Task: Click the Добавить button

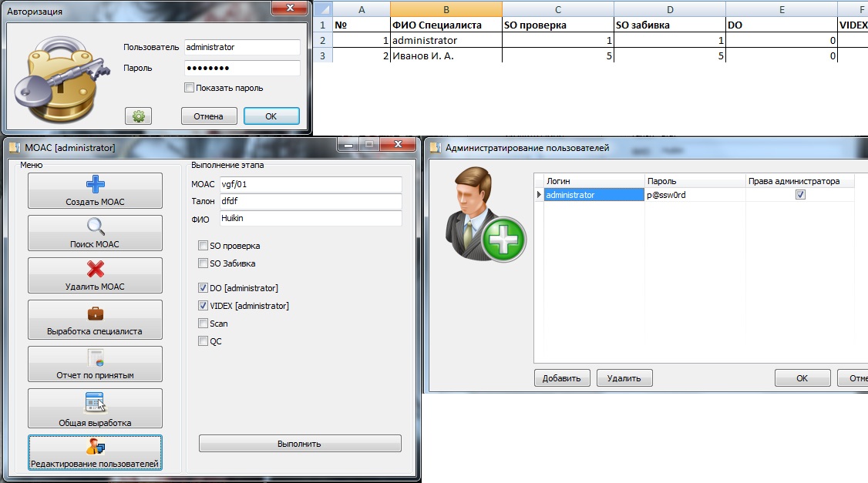Action: pos(562,378)
